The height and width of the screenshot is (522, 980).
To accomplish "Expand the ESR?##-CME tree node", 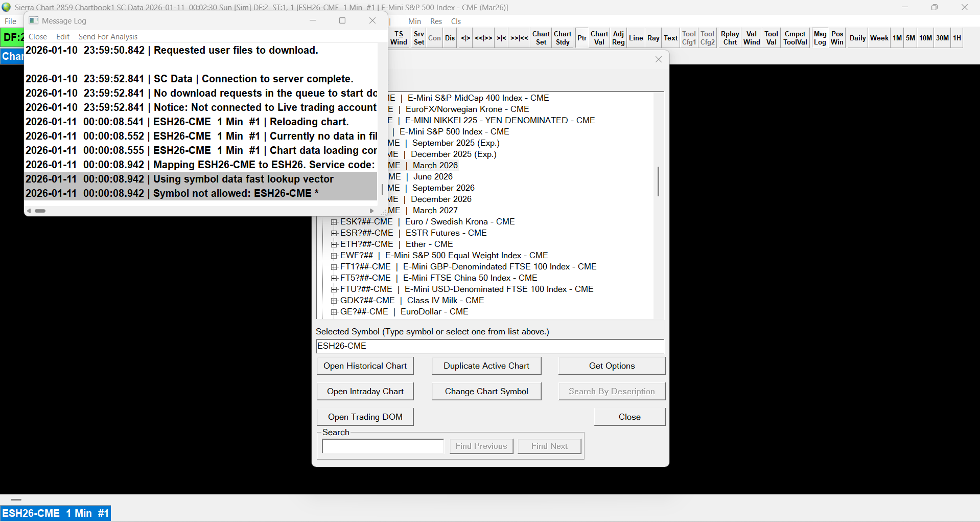I will (x=334, y=233).
